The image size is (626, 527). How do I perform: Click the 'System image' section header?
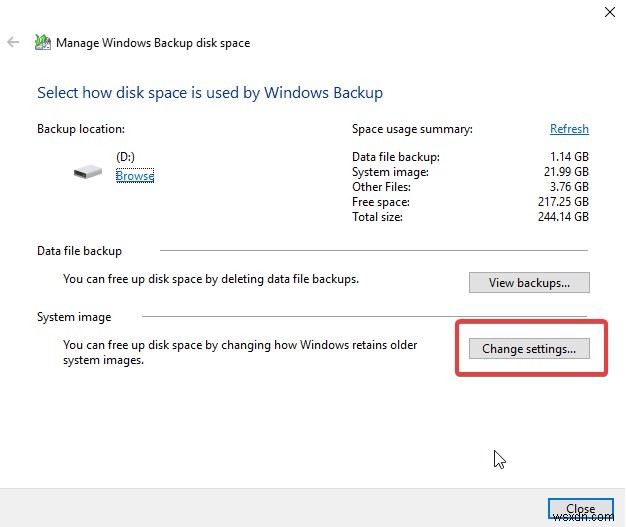[x=74, y=317]
